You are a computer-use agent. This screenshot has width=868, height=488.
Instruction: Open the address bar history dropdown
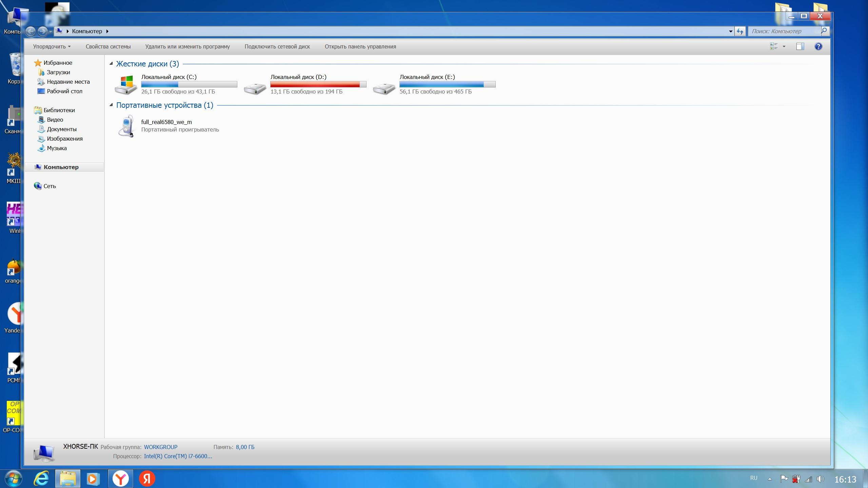coord(730,31)
